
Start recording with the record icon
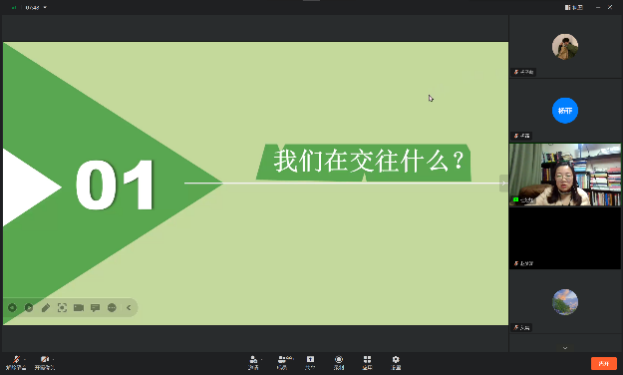click(339, 363)
